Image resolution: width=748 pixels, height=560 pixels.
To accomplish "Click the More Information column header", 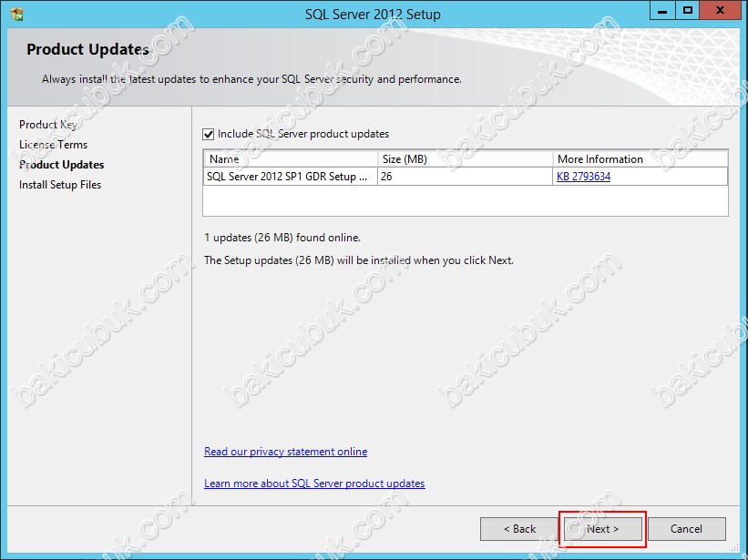I will 640,159.
